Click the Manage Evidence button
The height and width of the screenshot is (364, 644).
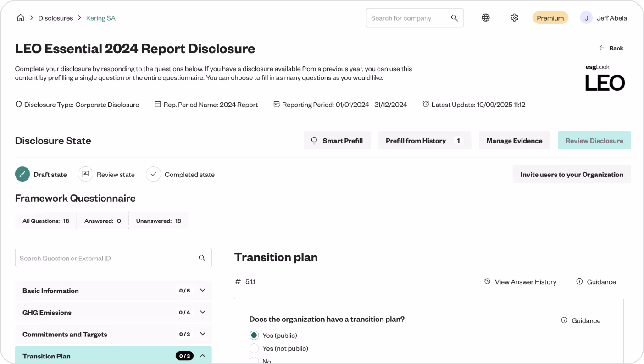pos(514,140)
